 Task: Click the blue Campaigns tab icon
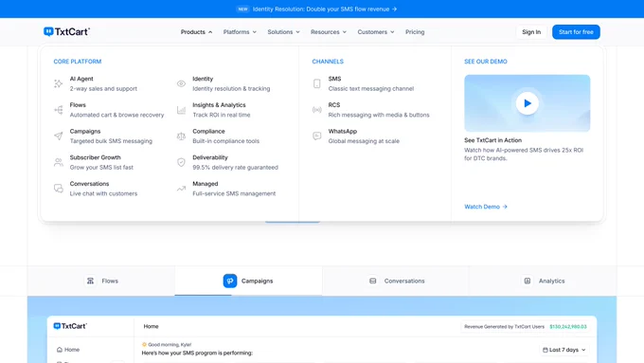[230, 281]
